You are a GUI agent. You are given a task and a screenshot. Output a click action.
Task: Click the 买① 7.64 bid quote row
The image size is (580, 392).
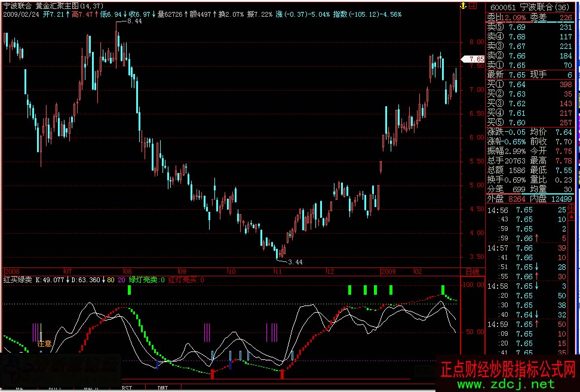click(529, 84)
